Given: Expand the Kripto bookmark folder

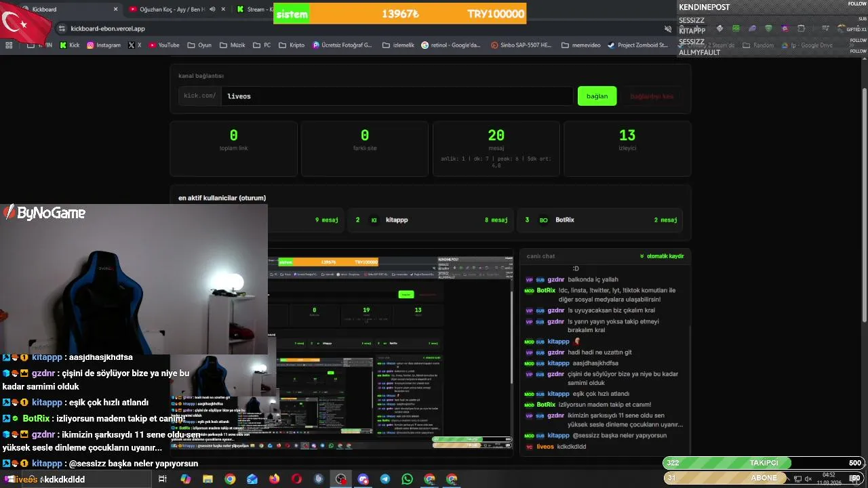Looking at the screenshot, I should coord(292,45).
